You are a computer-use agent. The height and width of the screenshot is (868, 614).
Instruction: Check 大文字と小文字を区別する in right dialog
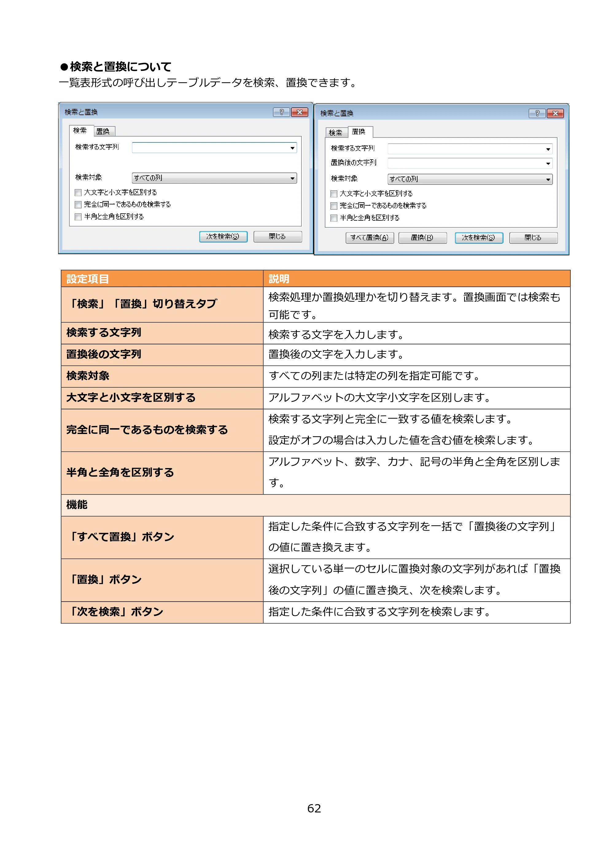pyautogui.click(x=334, y=194)
